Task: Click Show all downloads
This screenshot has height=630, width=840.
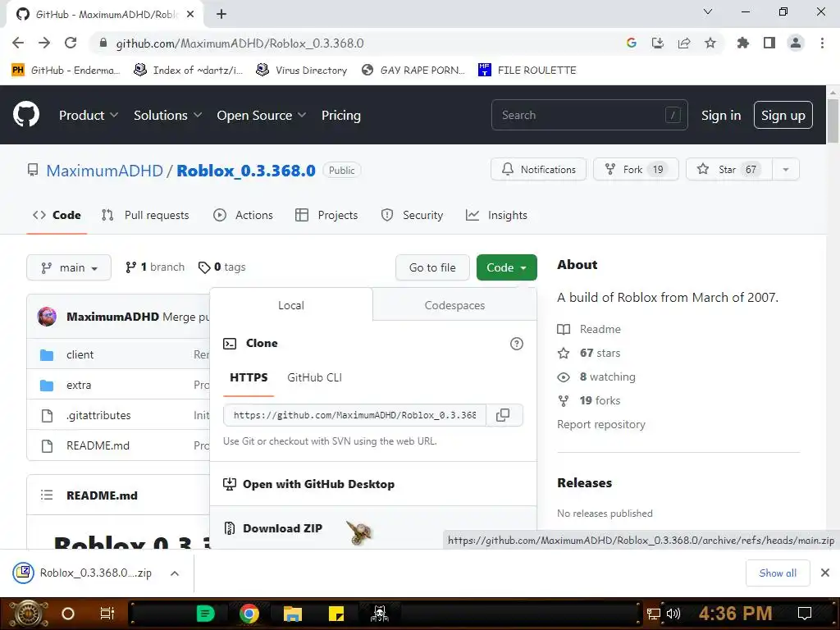Action: (778, 573)
